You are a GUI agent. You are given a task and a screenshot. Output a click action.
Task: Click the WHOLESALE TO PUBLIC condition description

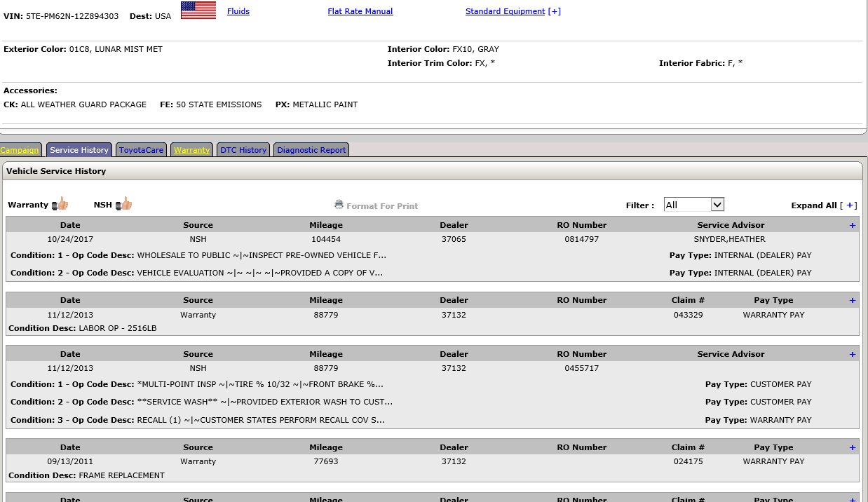(262, 255)
